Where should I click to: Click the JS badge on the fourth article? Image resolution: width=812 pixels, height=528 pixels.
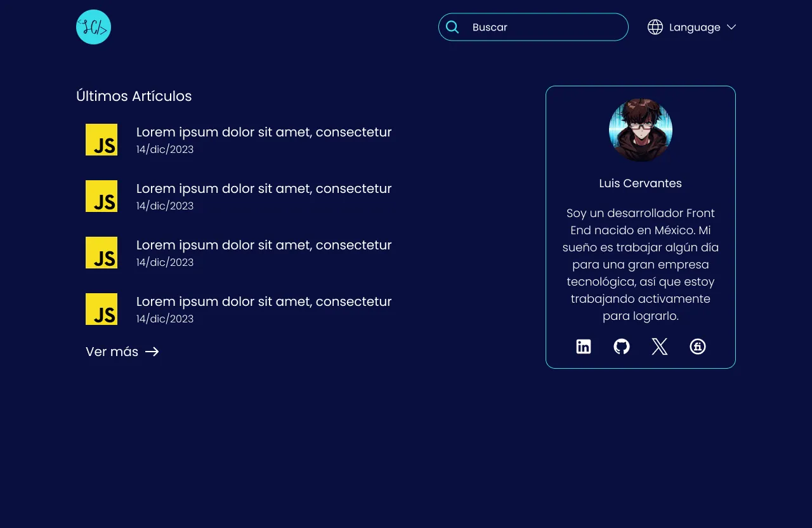[101, 308]
